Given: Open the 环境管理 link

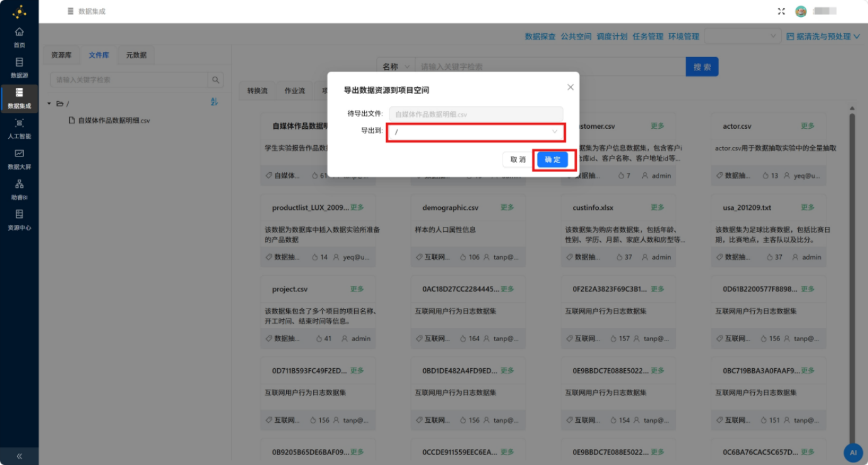Looking at the screenshot, I should click(x=684, y=36).
